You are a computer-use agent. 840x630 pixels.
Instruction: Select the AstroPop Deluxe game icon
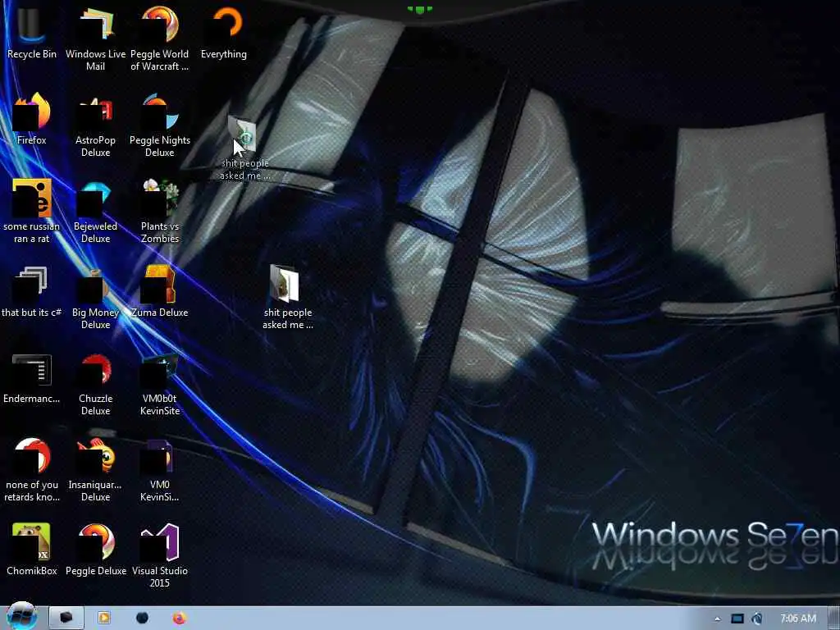(95, 126)
